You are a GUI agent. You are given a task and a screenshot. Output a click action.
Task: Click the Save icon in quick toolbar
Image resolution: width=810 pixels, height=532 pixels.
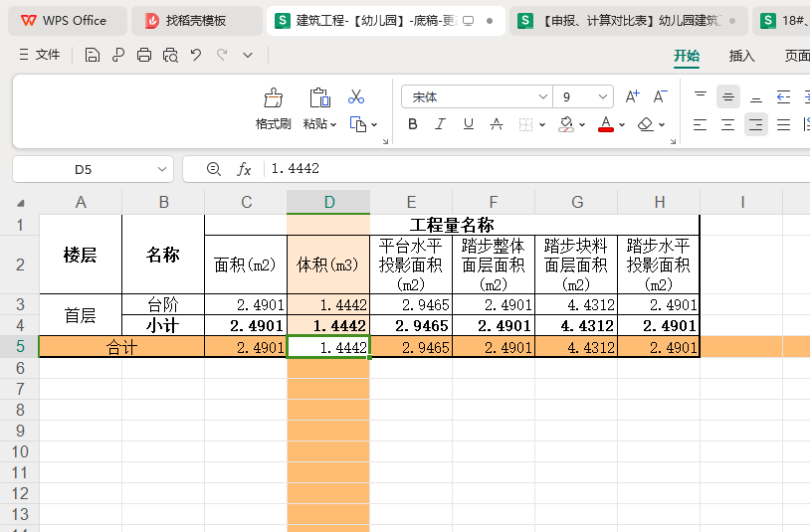pyautogui.click(x=92, y=55)
